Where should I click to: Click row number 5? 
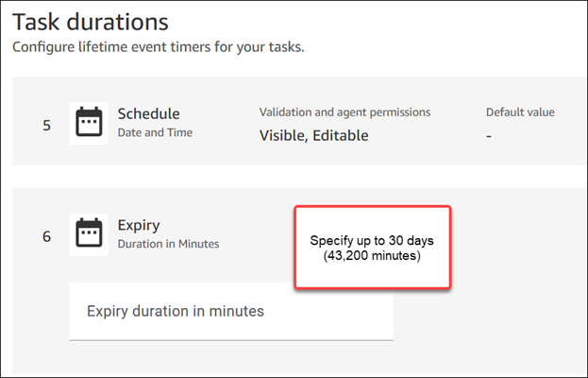[47, 124]
